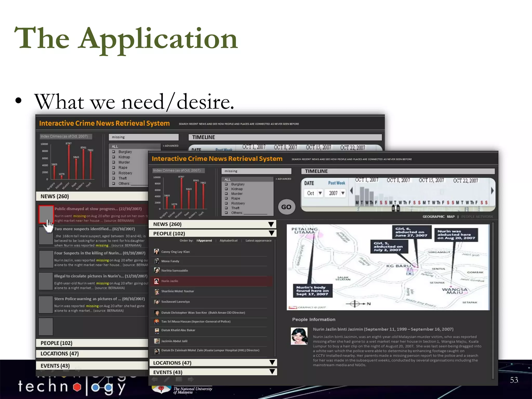Image resolution: width=532 pixels, height=399 pixels.
Task: Expand the LOCATIONS (47) section arrow
Action: [272, 362]
